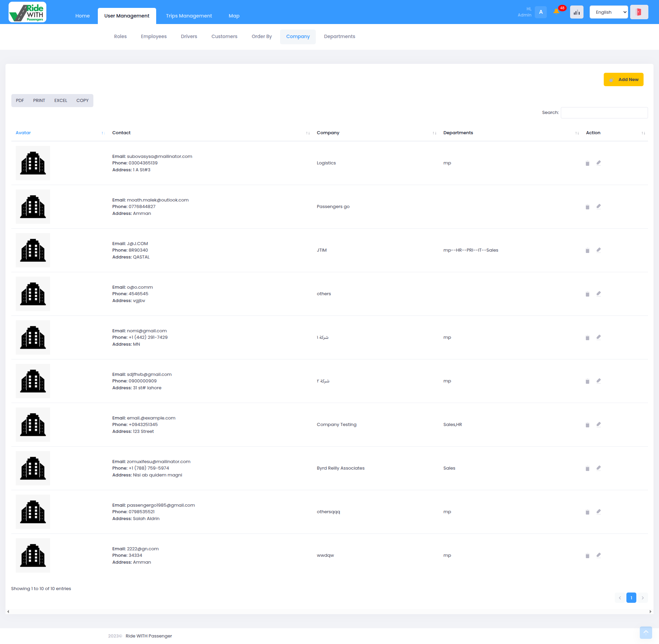Click the Admin avatar badge
Image resolution: width=659 pixels, height=644 pixels.
[x=541, y=12]
